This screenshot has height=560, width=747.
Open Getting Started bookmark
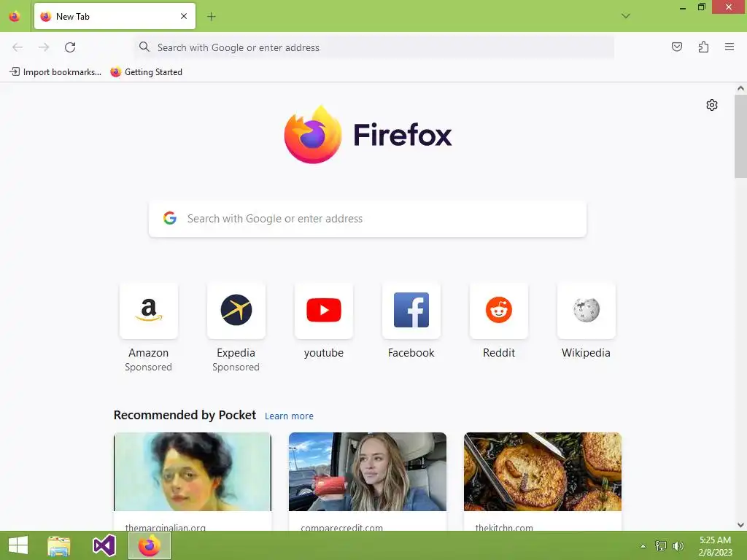point(146,72)
